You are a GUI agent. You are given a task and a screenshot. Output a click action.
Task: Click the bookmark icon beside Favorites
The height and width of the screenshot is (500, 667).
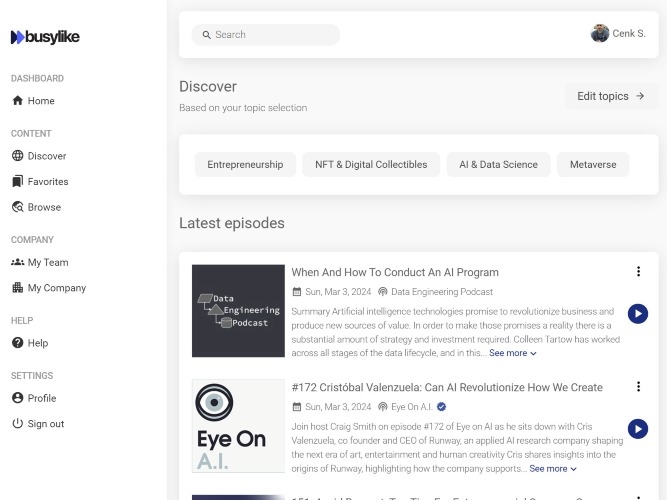[17, 181]
